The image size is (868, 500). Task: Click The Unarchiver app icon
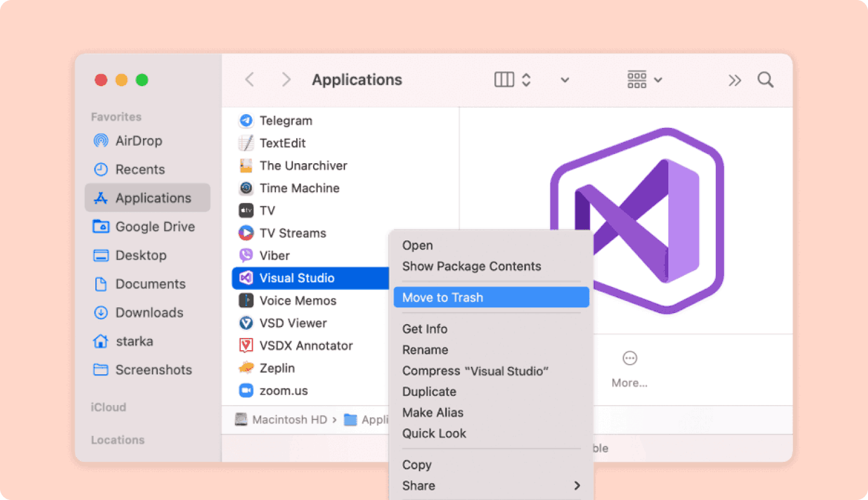[x=246, y=166]
